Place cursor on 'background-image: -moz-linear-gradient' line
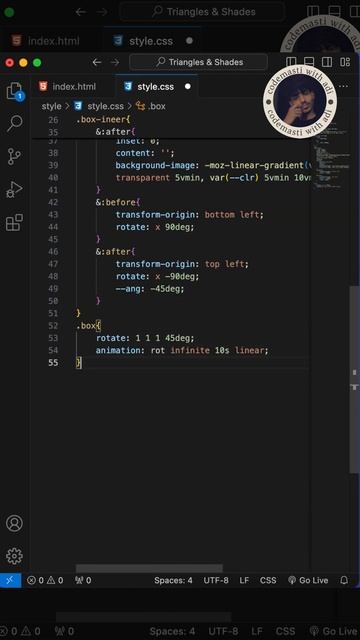This screenshot has height=640, width=360. tap(212, 165)
